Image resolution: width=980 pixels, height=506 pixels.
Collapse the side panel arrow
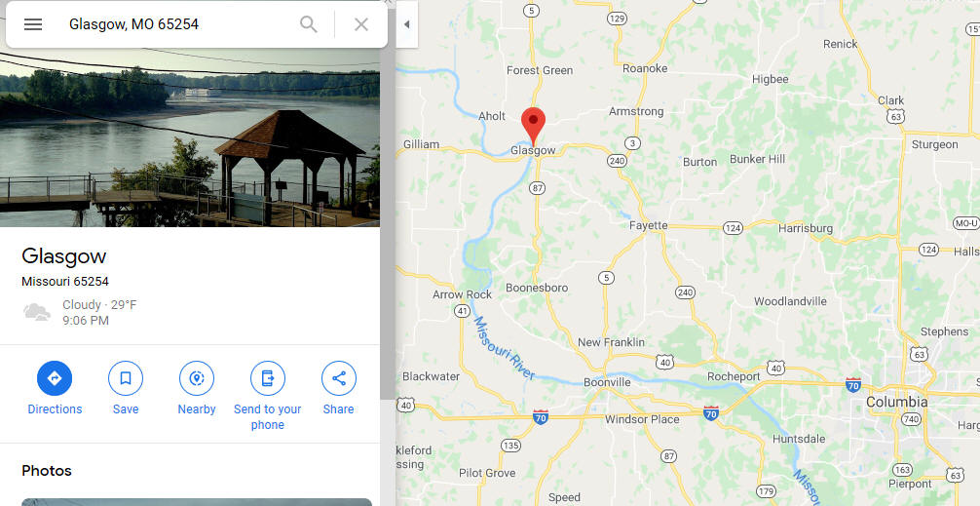click(407, 24)
